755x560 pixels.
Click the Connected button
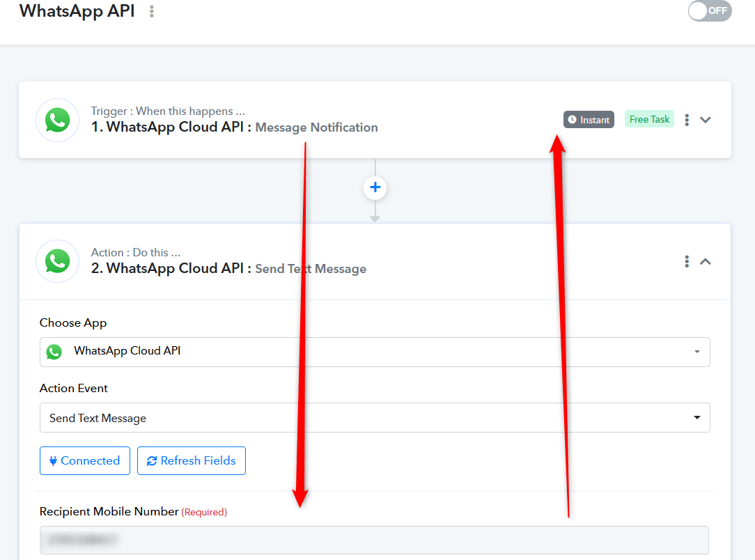click(85, 461)
